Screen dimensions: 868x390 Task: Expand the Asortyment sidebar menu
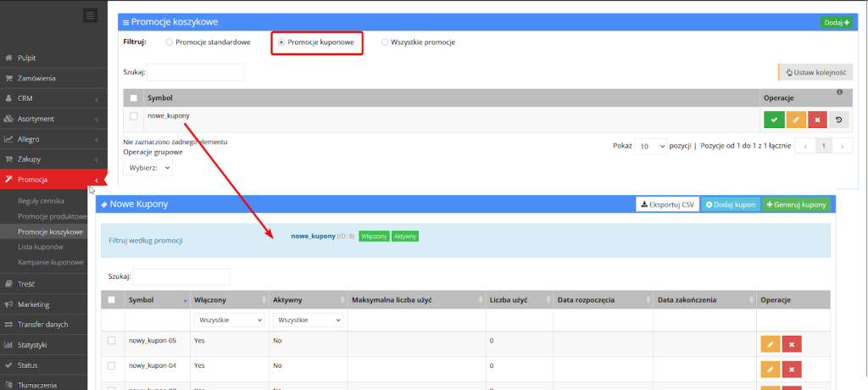pyautogui.click(x=97, y=119)
